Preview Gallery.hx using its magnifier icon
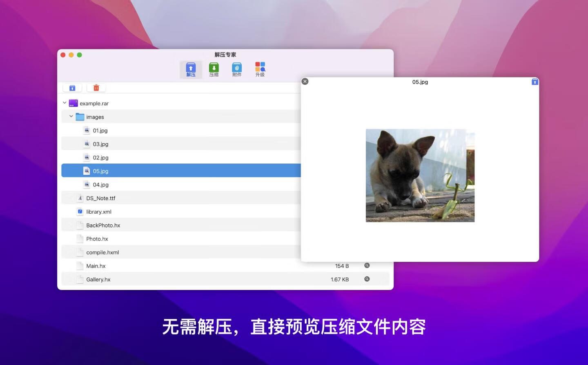The width and height of the screenshot is (588, 365). 367,279
